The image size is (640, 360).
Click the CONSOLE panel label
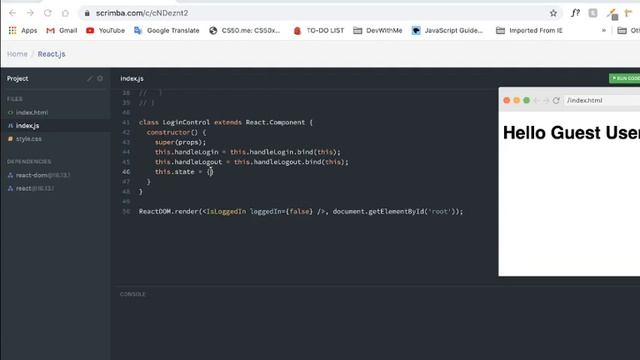(x=133, y=294)
